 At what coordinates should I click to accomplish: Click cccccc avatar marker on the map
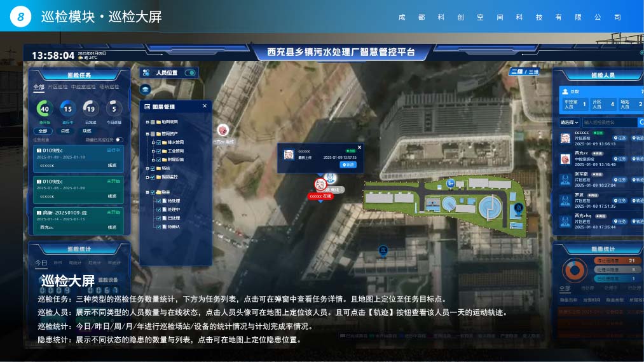pyautogui.click(x=320, y=184)
